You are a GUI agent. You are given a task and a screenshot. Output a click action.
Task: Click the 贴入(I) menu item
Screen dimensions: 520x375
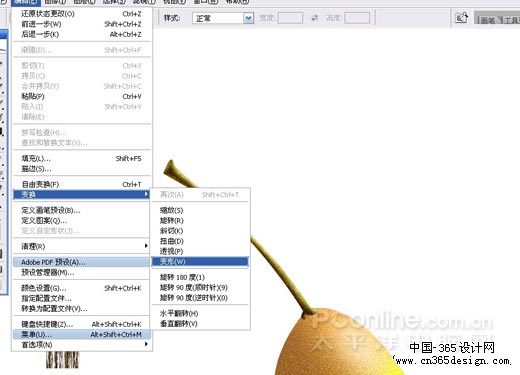(x=82, y=107)
